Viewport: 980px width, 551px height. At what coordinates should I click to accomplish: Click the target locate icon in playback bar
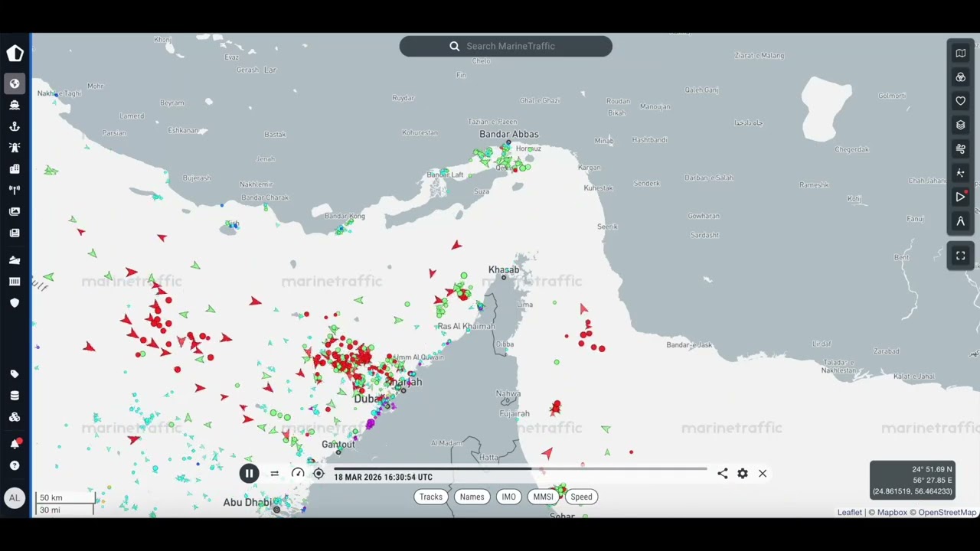click(318, 474)
